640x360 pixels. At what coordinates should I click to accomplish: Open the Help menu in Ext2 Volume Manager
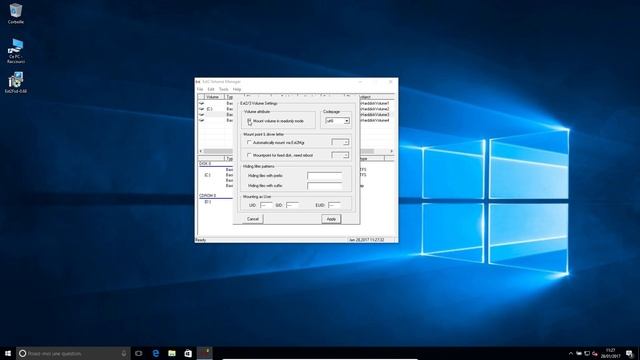pos(237,89)
